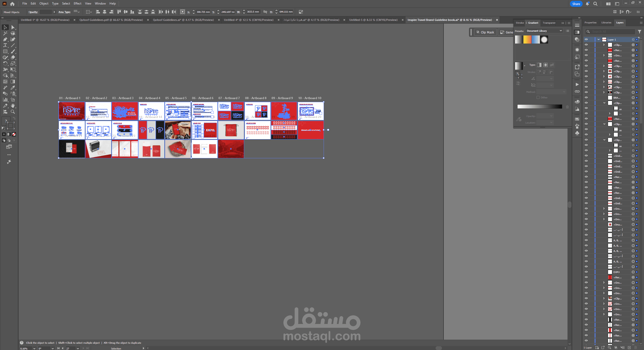The height and width of the screenshot is (350, 644).
Task: Select the Zoom tool
Action: pos(13,112)
